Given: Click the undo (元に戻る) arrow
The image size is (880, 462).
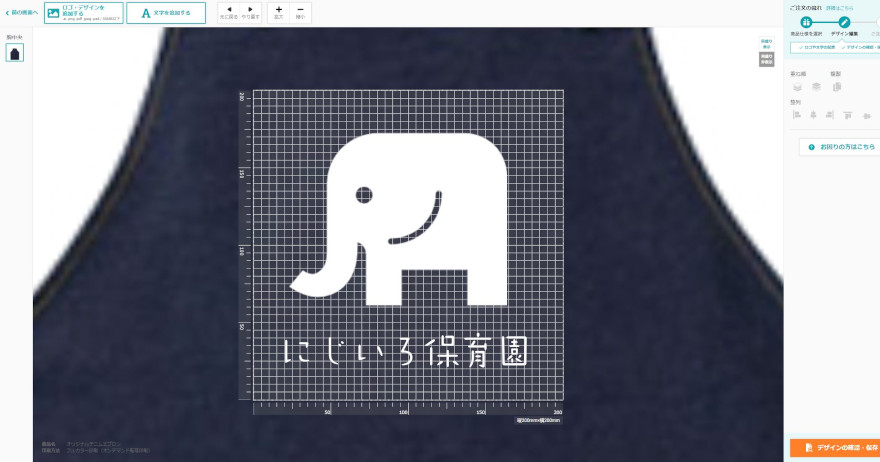Looking at the screenshot, I should click(x=228, y=13).
